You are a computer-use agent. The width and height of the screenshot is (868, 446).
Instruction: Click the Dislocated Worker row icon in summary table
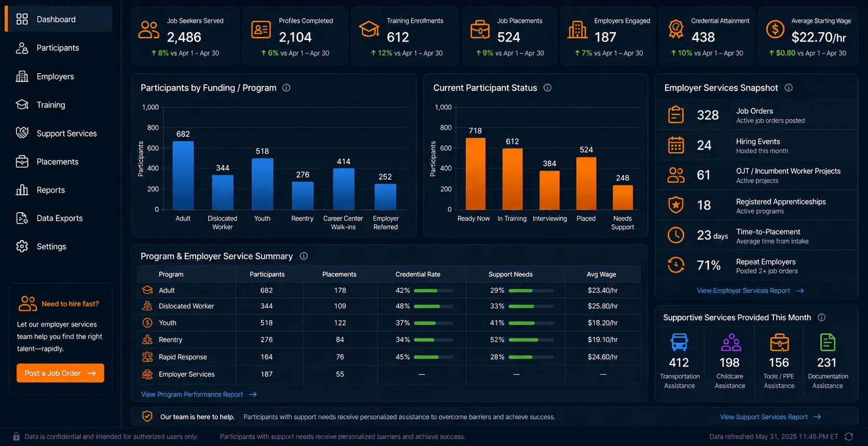[147, 306]
